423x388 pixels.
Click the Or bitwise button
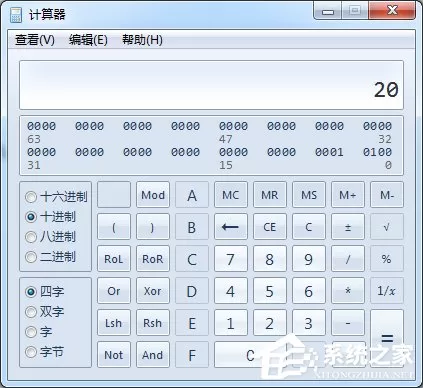pos(114,291)
